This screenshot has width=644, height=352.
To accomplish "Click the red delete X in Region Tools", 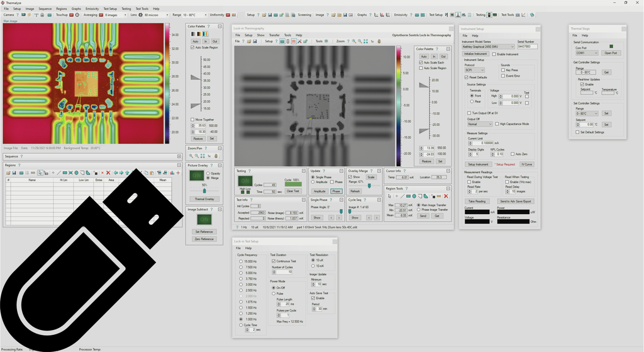I will coord(446,196).
